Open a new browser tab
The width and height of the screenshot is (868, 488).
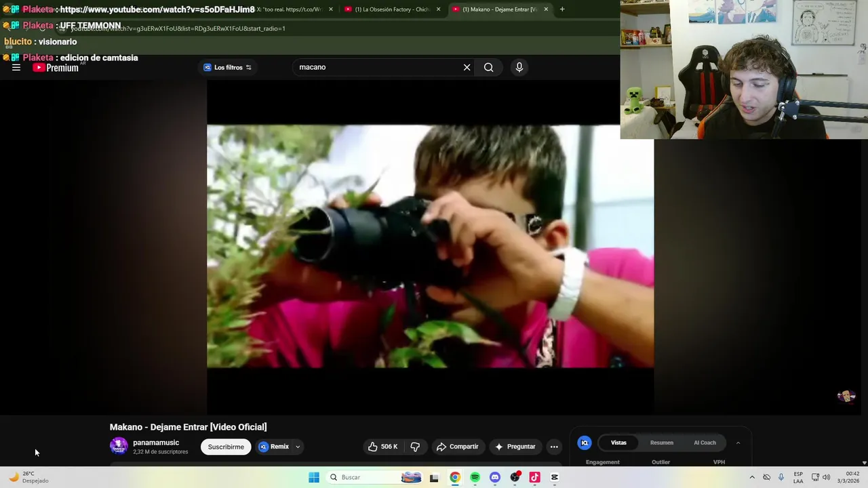[x=562, y=9]
